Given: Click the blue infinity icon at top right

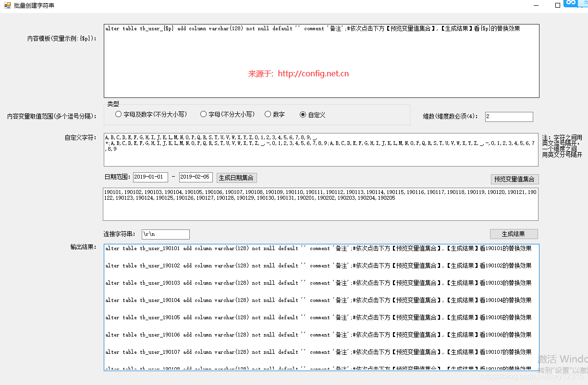Looking at the screenshot, I should 571,4.
